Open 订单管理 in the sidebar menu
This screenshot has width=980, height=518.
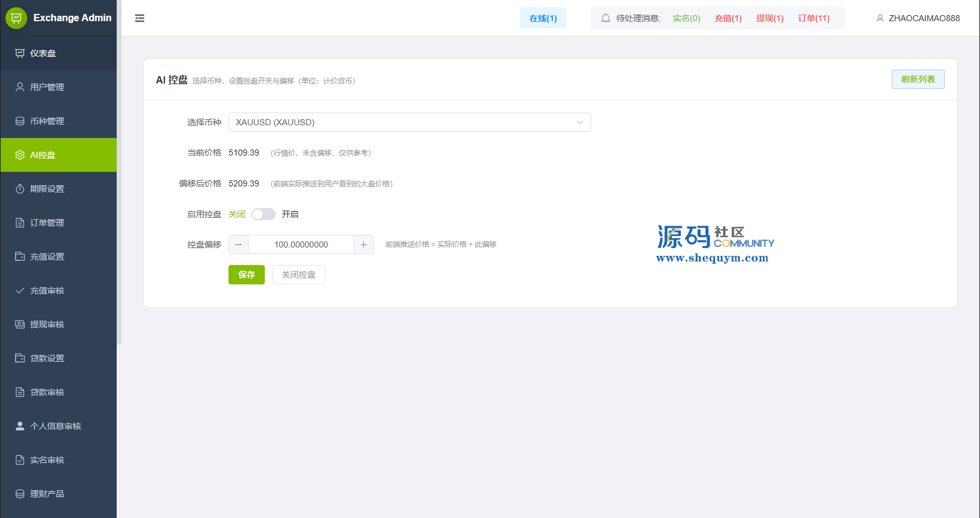47,223
